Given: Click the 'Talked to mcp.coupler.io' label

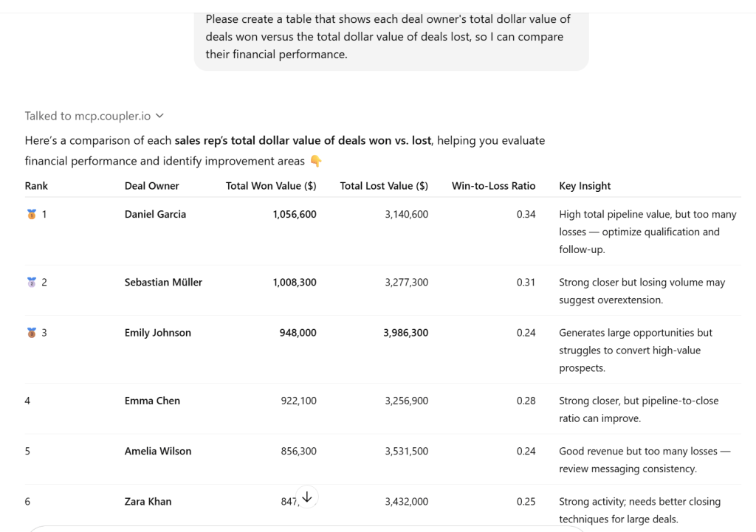Looking at the screenshot, I should 87,116.
